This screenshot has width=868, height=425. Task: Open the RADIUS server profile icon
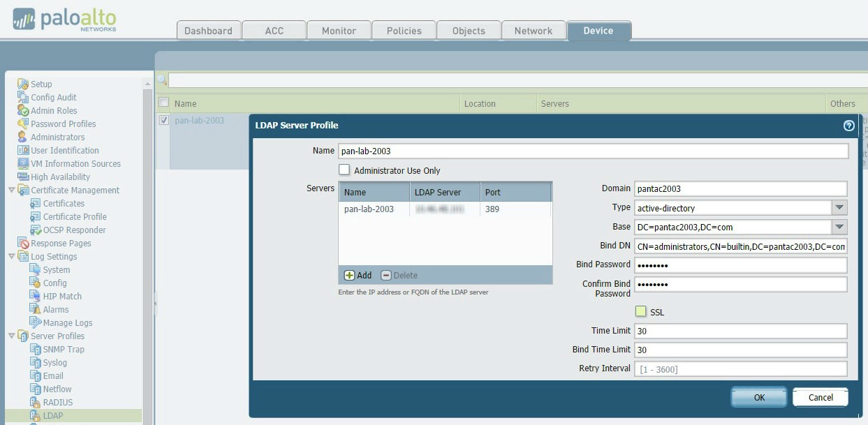pos(36,402)
